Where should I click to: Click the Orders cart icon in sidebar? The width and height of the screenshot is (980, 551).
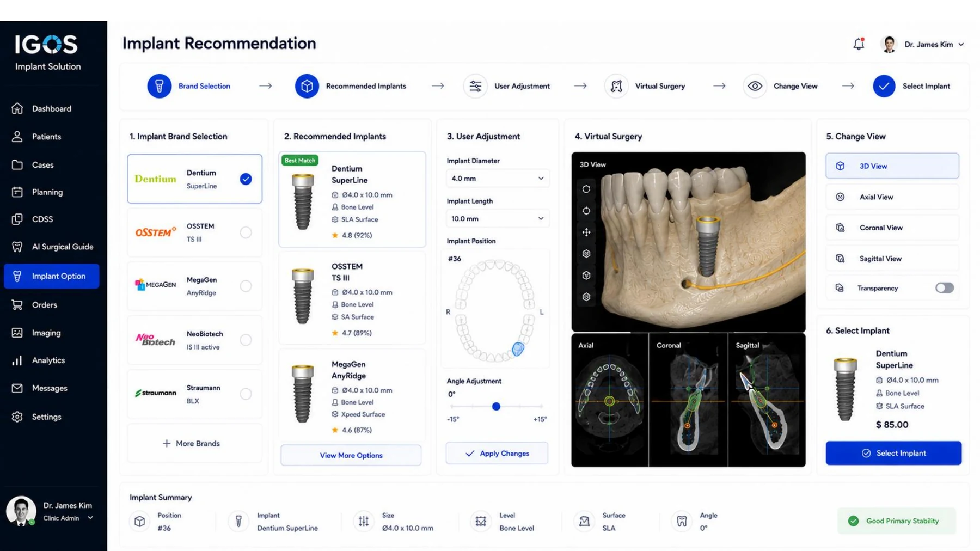point(17,305)
